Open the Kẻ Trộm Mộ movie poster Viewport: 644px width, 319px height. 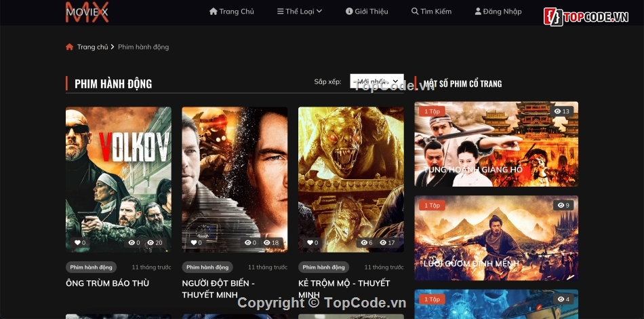[x=350, y=179]
